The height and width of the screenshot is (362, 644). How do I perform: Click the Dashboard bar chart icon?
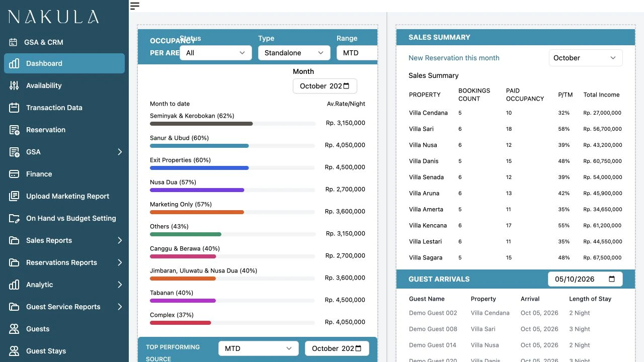14,63
